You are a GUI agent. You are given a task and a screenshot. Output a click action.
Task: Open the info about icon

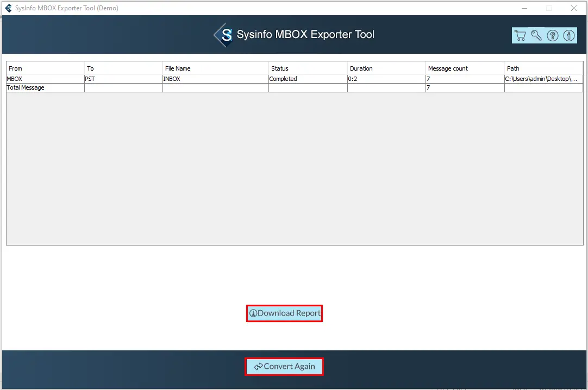(569, 36)
